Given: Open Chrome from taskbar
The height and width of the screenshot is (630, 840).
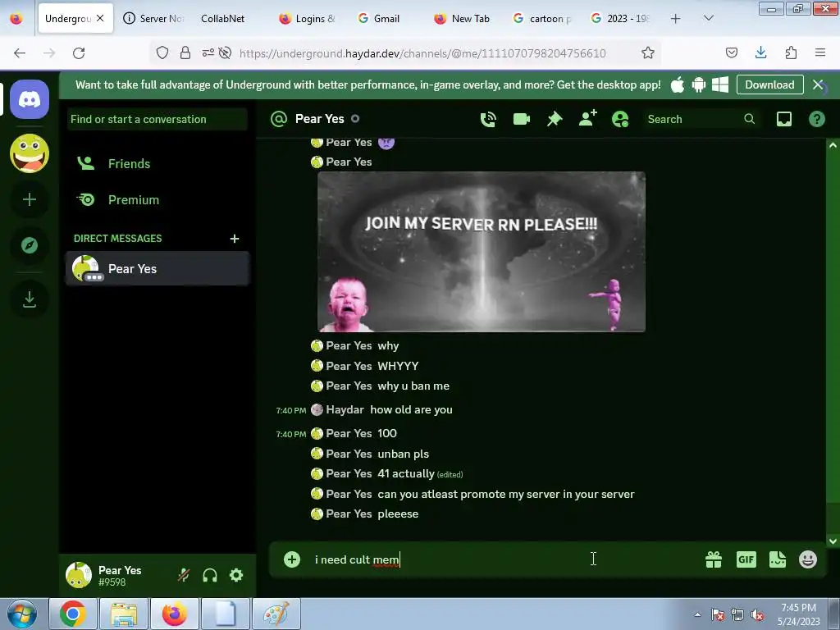Looking at the screenshot, I should [73, 614].
